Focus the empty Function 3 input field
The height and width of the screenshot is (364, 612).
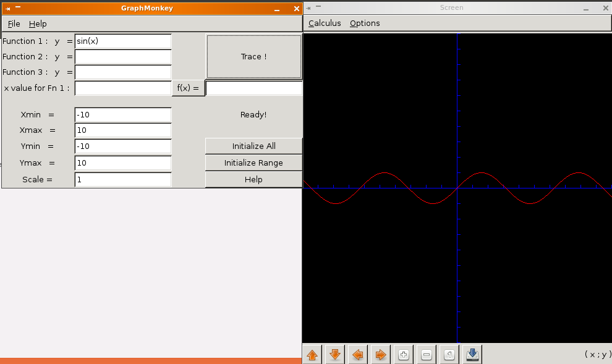(x=123, y=72)
